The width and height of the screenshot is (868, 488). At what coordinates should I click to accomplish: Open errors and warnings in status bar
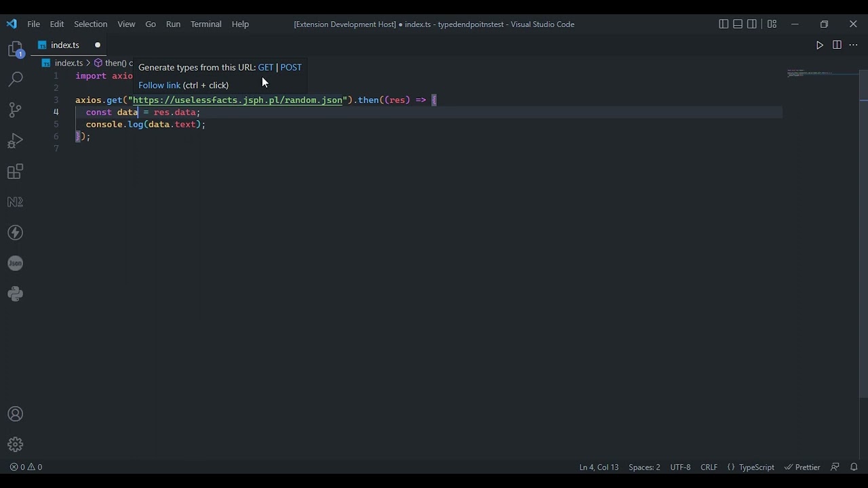pyautogui.click(x=26, y=467)
